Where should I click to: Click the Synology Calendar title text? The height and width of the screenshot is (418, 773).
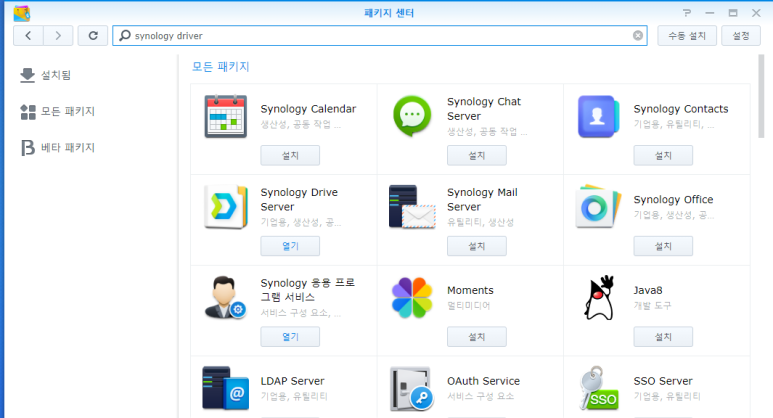click(308, 109)
